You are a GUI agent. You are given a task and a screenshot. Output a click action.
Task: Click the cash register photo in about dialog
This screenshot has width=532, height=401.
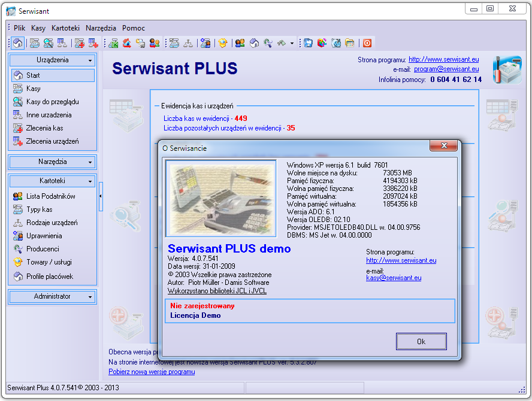click(x=221, y=199)
